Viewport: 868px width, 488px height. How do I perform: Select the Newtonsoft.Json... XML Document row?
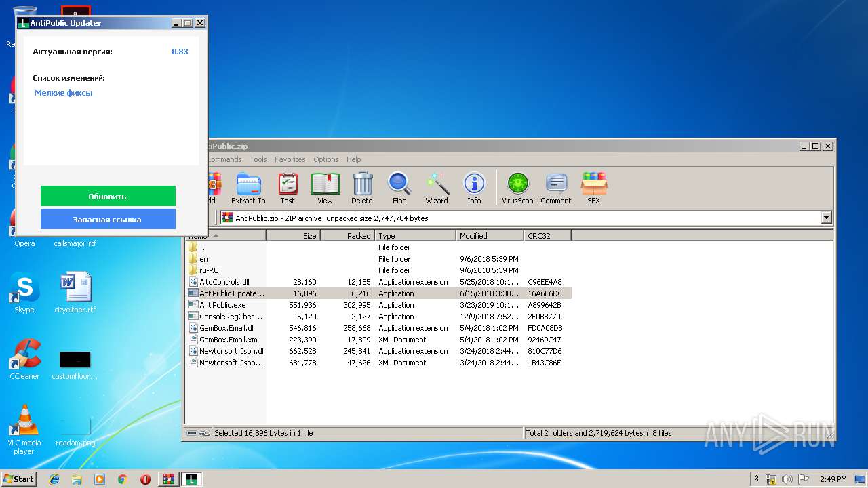[x=378, y=363]
